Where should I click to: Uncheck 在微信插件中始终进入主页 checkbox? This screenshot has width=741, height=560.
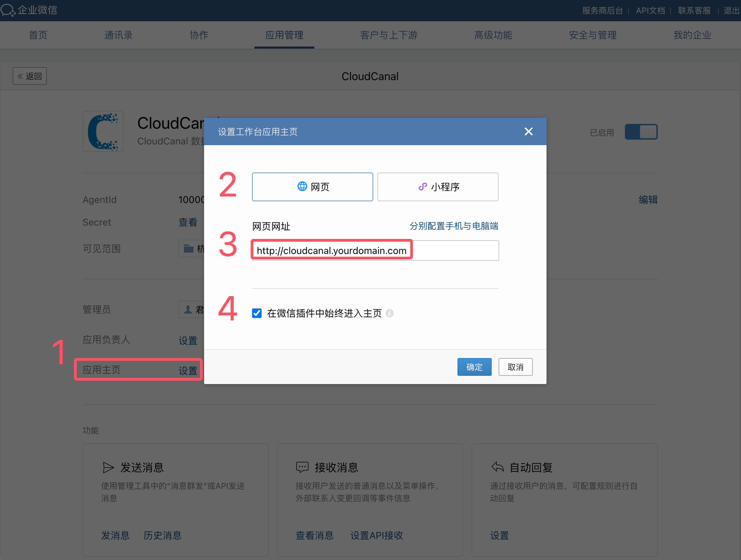pyautogui.click(x=257, y=313)
